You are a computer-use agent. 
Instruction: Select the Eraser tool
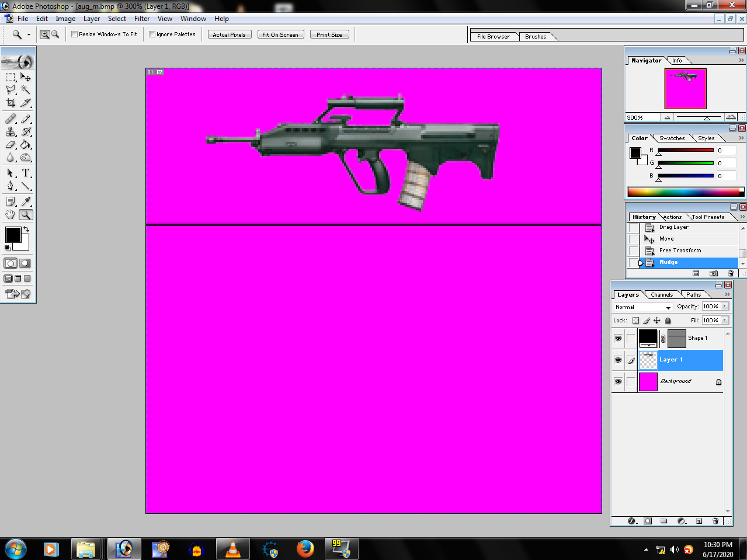coord(10,145)
